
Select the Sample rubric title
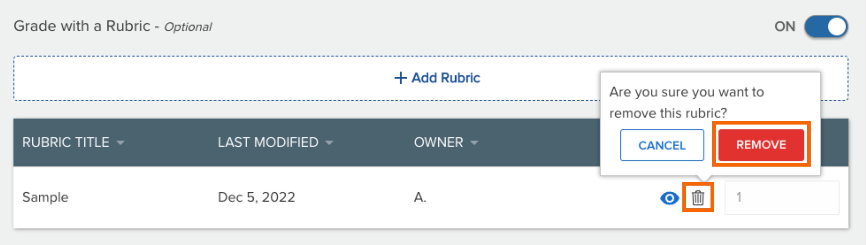pos(45,197)
